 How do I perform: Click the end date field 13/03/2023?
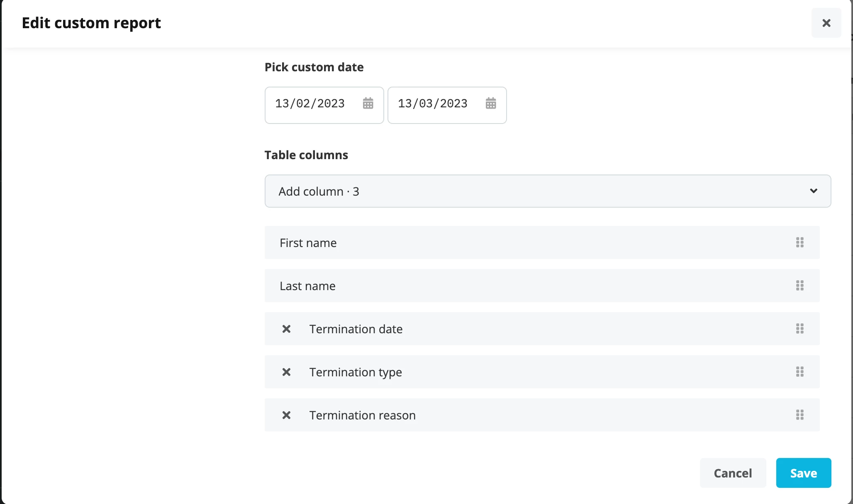pyautogui.click(x=447, y=105)
